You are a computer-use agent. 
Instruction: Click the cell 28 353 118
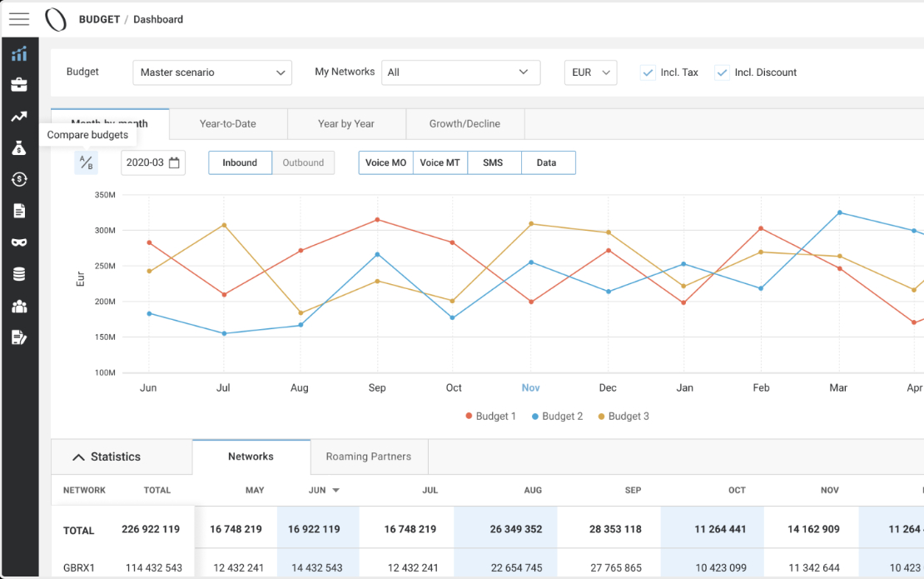click(615, 530)
